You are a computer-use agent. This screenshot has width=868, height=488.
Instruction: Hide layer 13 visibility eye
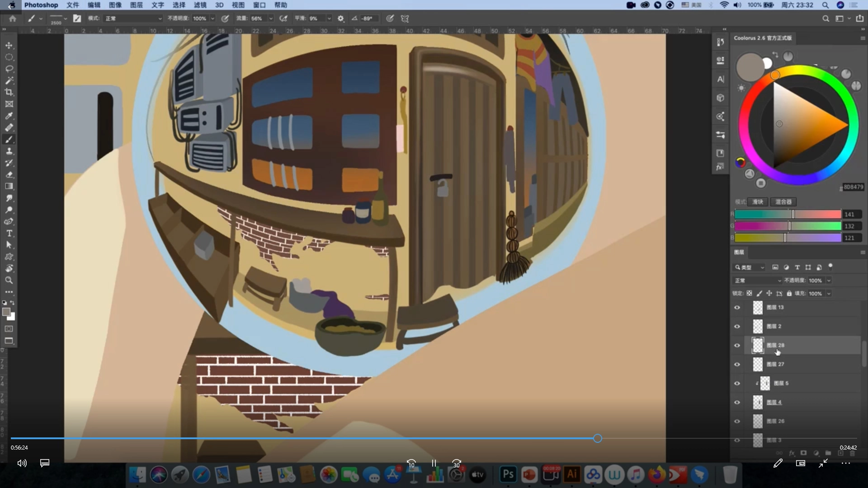click(737, 307)
